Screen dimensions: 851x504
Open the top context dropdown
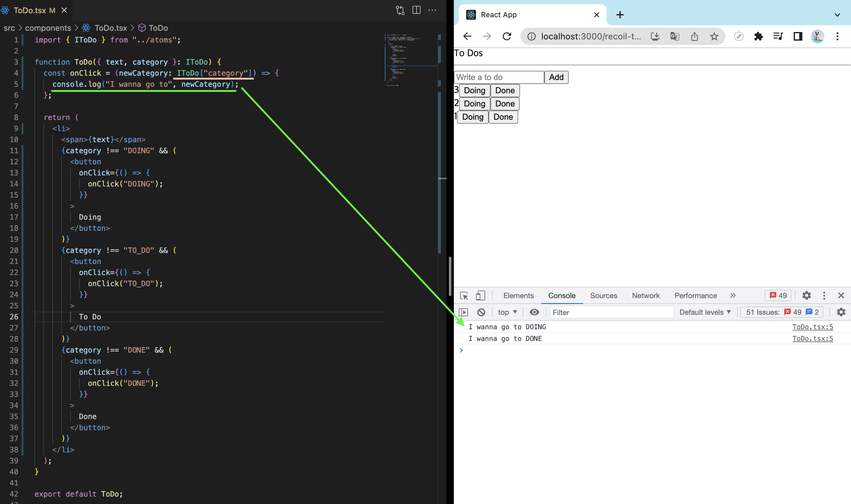507,312
